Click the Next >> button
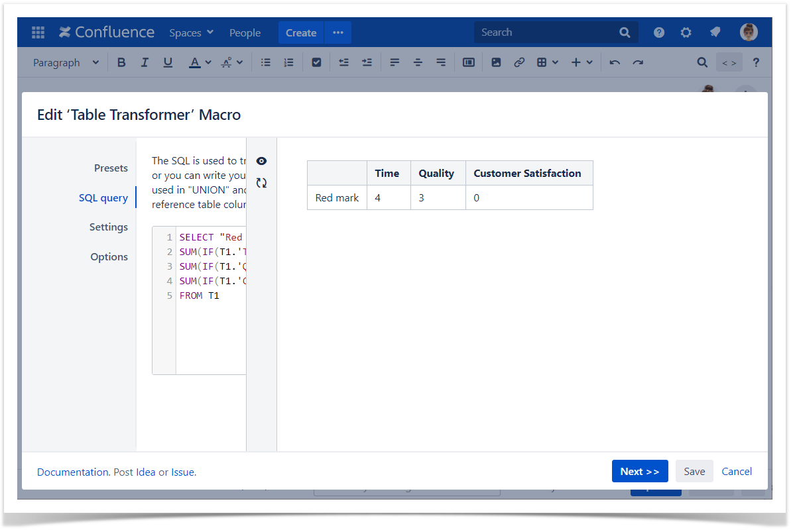795x532 pixels. [x=639, y=472]
